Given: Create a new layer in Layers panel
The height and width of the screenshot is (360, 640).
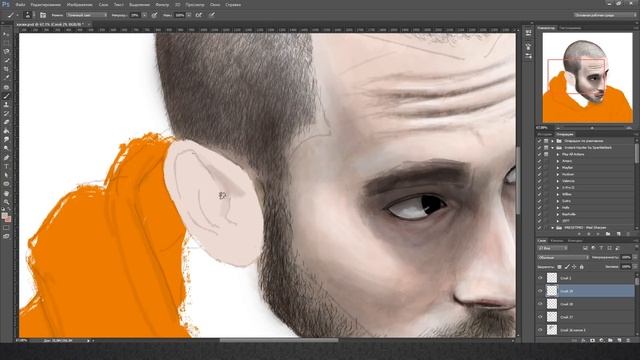Looking at the screenshot, I should pyautogui.click(x=620, y=340).
